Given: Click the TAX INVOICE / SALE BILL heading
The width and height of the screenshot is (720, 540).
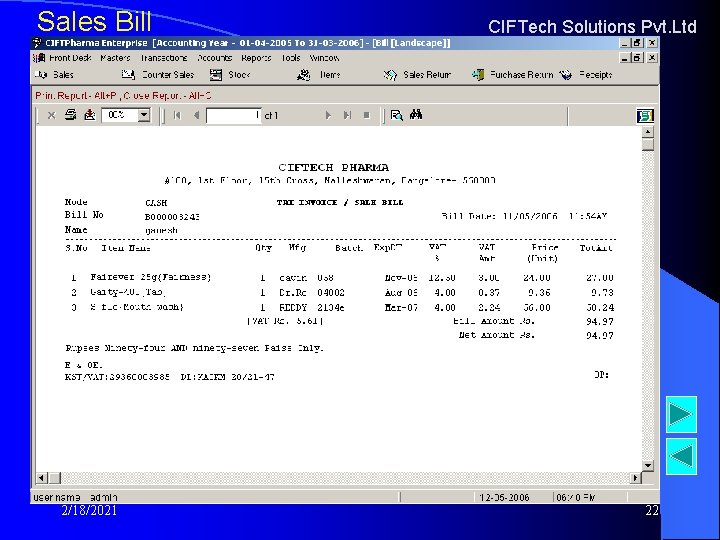Looking at the screenshot, I should pos(340,202).
